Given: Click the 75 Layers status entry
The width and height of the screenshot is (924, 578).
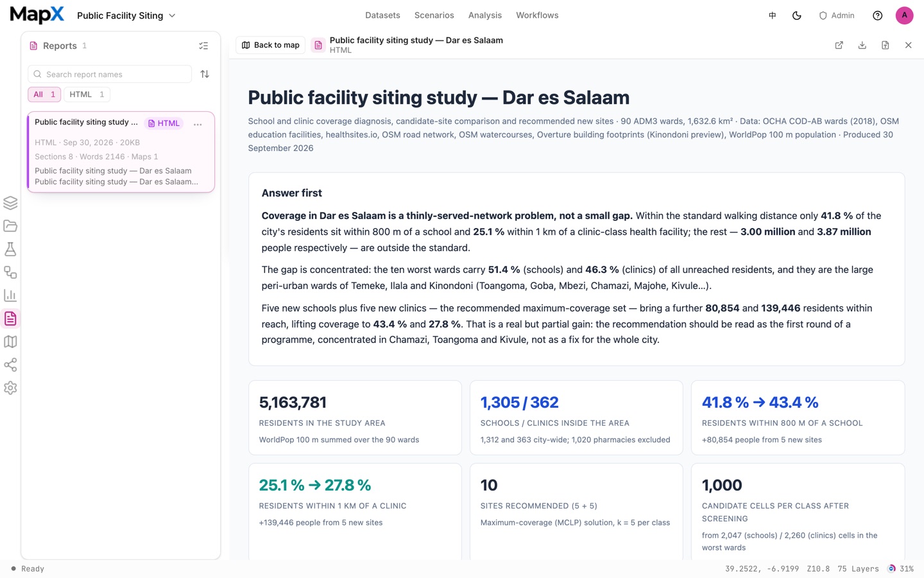Looking at the screenshot, I should 858,569.
